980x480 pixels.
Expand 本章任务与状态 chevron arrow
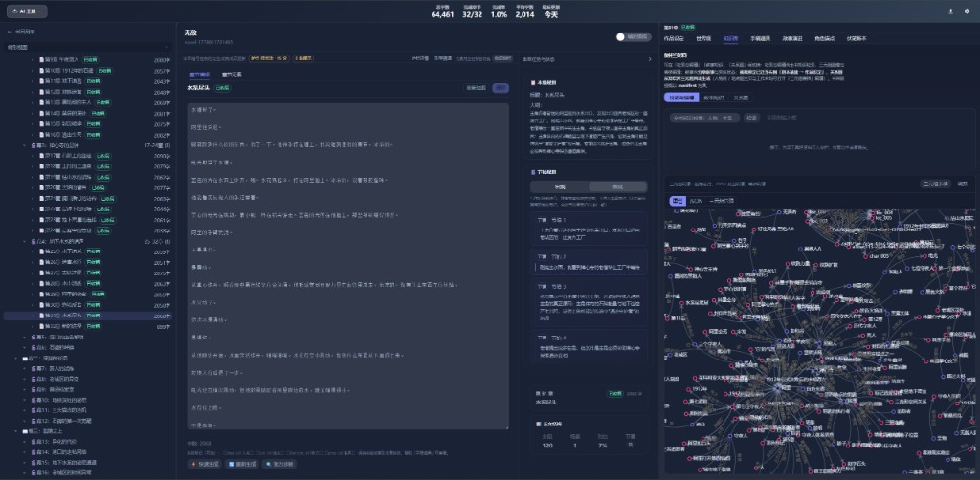pyautogui.click(x=650, y=59)
